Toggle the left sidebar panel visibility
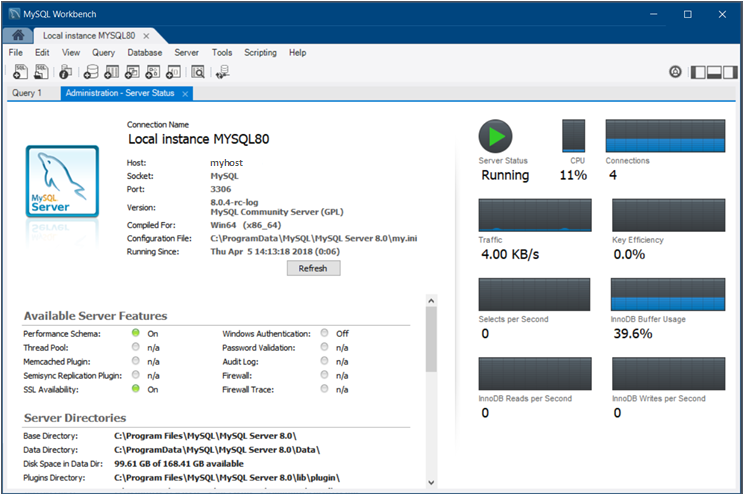This screenshot has width=744, height=495. click(x=699, y=72)
